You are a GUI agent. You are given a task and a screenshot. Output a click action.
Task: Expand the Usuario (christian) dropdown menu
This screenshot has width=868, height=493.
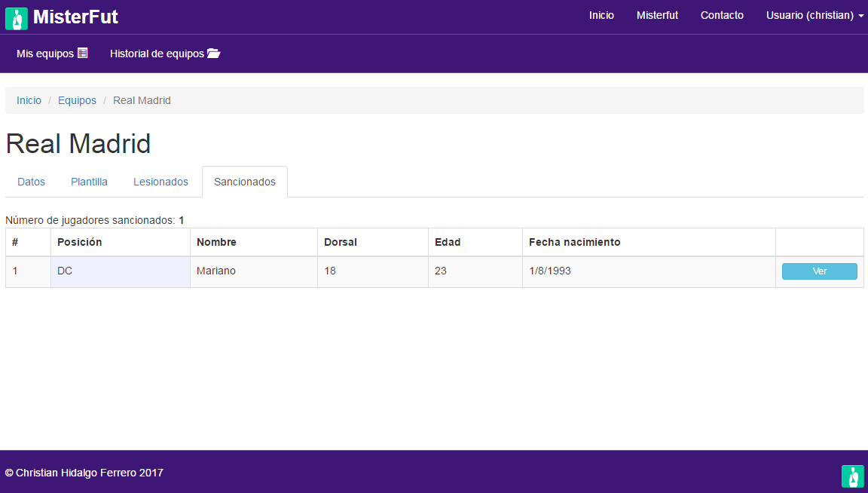tap(815, 16)
